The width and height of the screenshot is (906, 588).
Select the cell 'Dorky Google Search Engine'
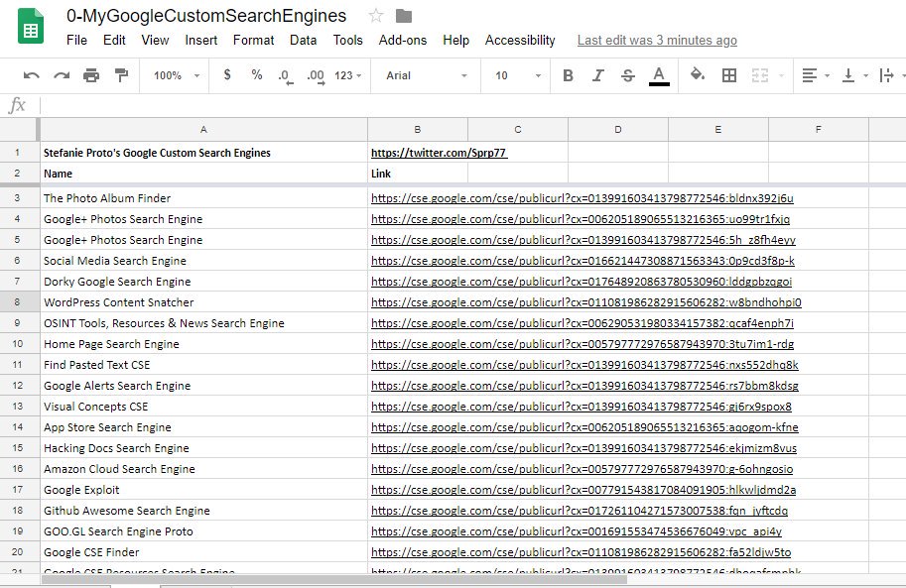point(203,282)
